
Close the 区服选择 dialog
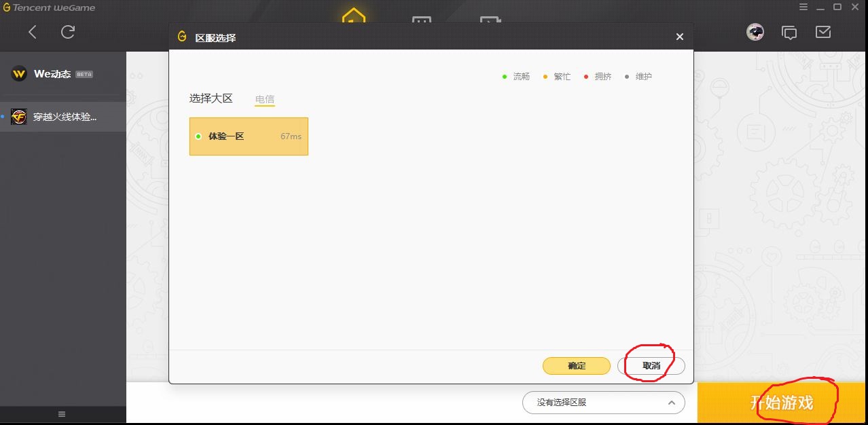(679, 37)
